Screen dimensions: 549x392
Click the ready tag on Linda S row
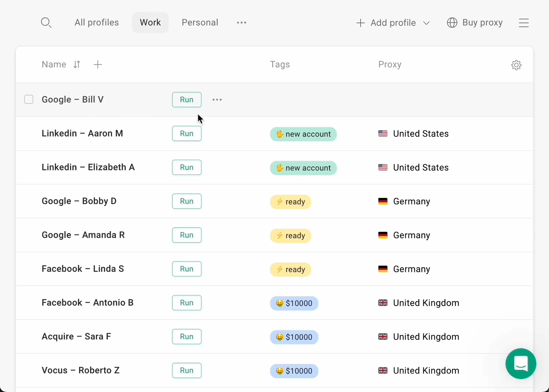(x=290, y=269)
